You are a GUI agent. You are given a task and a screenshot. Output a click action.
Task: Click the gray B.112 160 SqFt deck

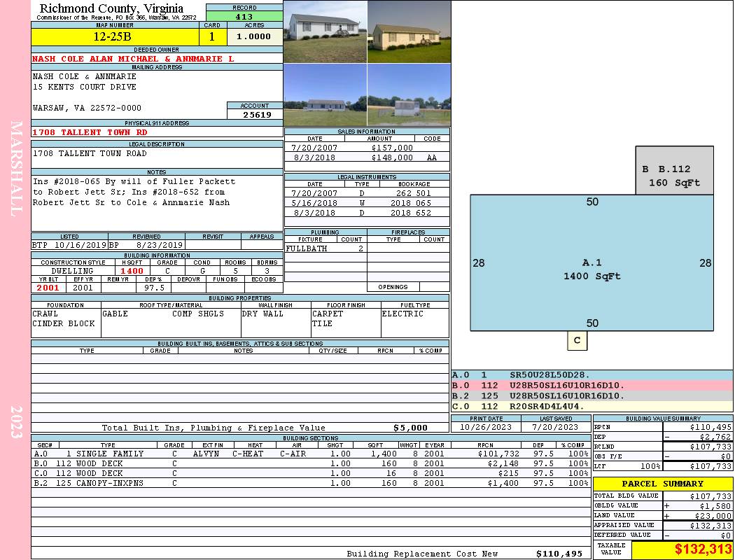(674, 171)
